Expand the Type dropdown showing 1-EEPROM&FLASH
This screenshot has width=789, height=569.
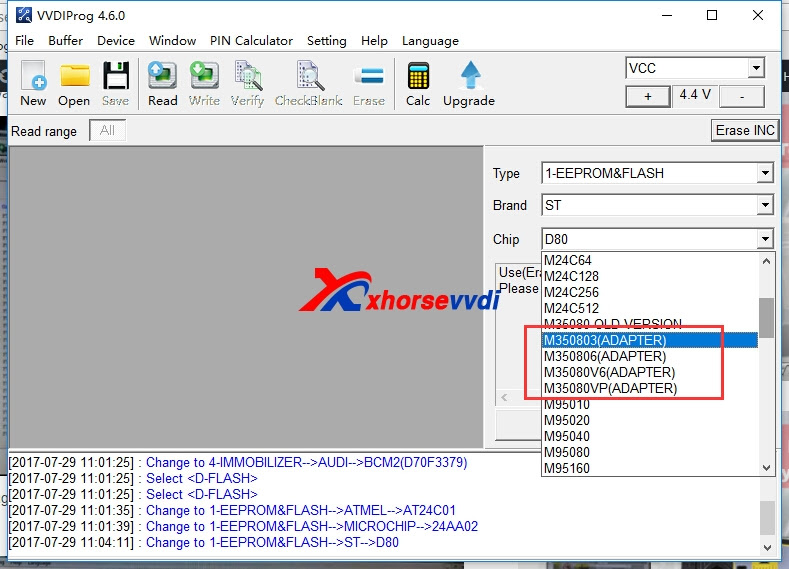[x=765, y=173]
